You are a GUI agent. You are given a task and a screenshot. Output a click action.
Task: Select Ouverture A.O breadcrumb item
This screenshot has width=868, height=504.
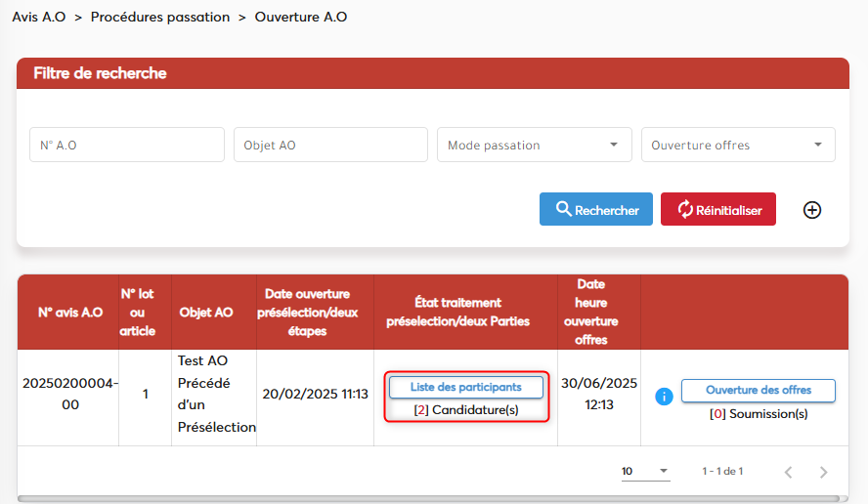click(x=301, y=18)
